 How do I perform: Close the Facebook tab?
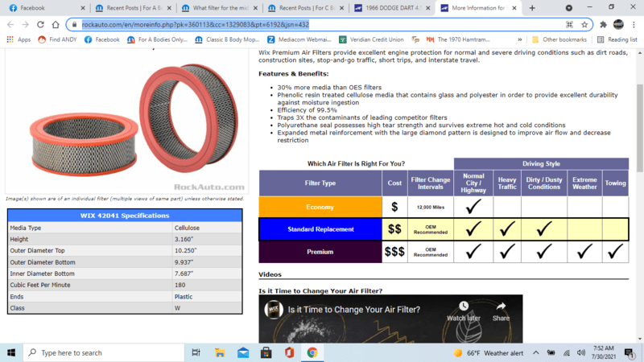pyautogui.click(x=83, y=8)
